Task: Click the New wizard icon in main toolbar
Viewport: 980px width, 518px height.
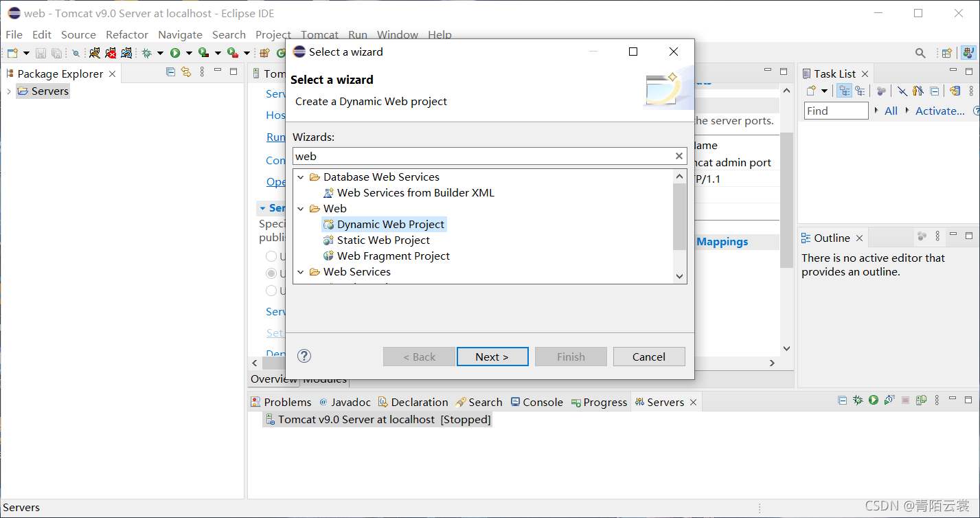Action: pyautogui.click(x=12, y=53)
